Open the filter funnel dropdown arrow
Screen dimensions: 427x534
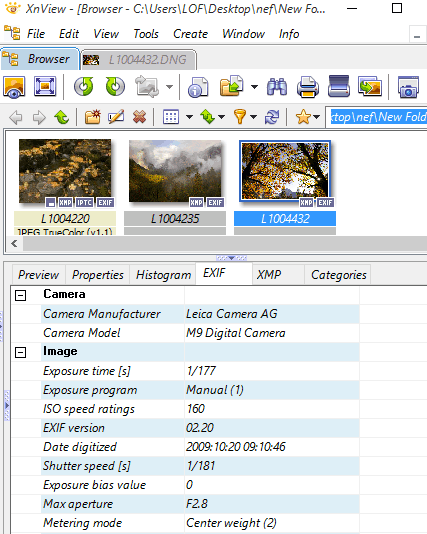click(253, 117)
